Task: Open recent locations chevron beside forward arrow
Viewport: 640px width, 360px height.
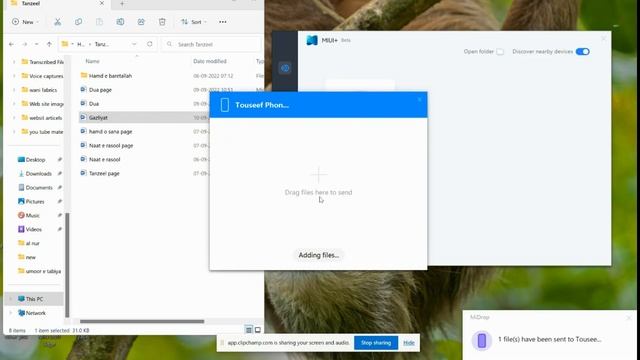Action: [36, 44]
